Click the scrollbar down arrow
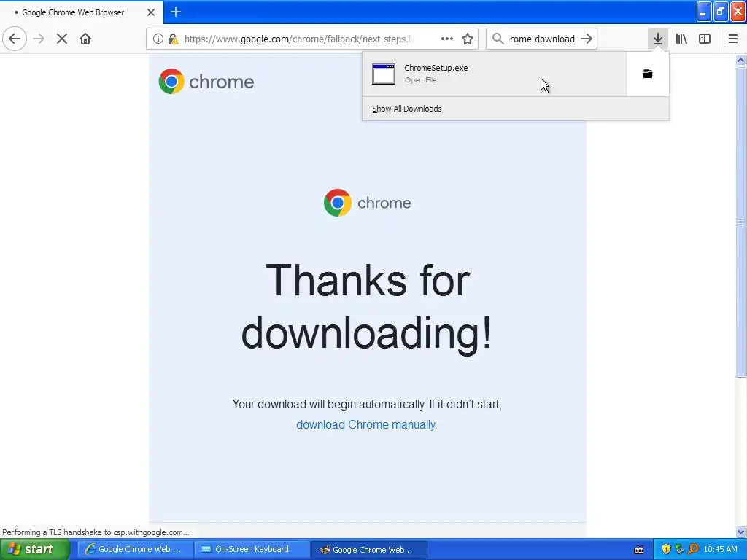Viewport: 747px width, 560px height. coord(740,532)
